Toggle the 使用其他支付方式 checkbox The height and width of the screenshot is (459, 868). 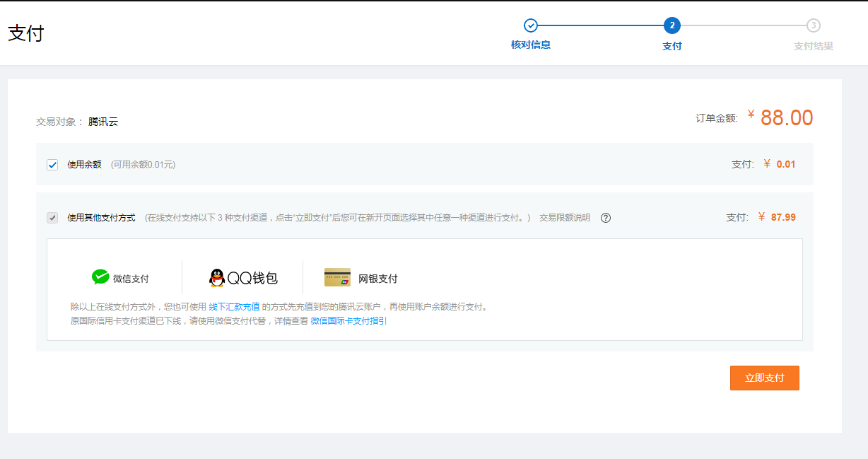click(x=52, y=218)
